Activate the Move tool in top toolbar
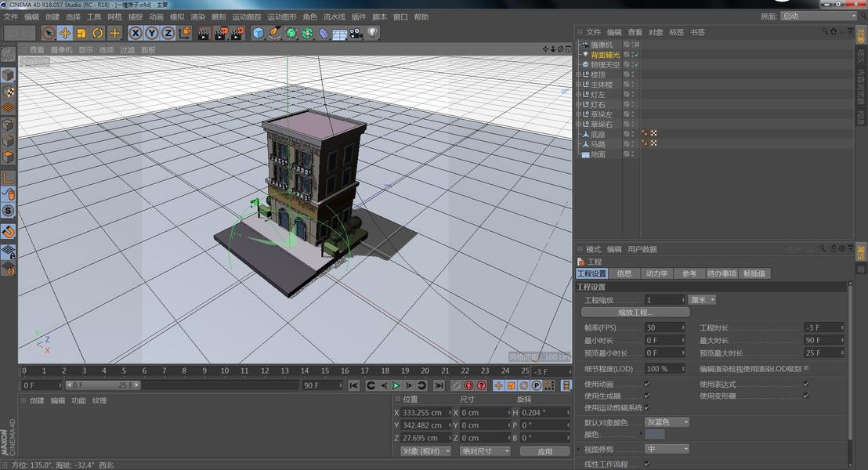868x470 pixels. tap(65, 34)
